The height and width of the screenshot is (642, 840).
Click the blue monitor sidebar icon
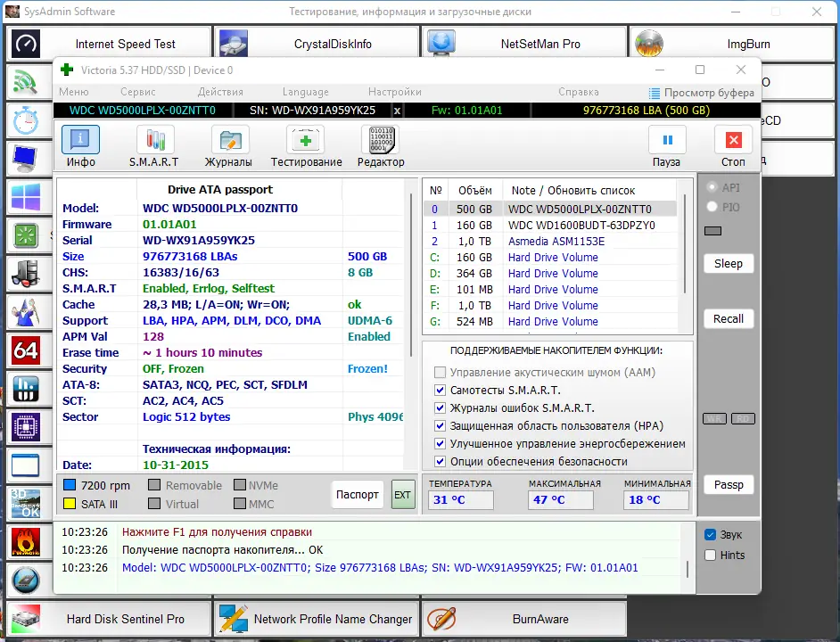pos(25,159)
